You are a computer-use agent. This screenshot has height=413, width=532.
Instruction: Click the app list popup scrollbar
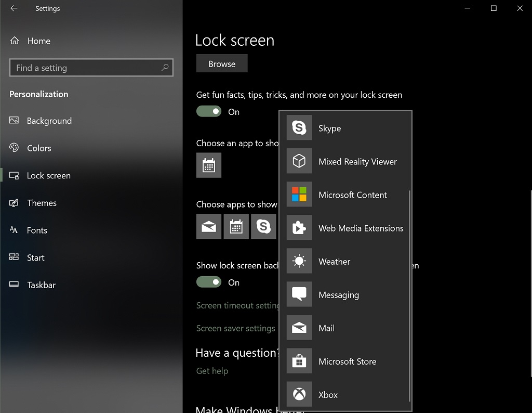(409, 295)
